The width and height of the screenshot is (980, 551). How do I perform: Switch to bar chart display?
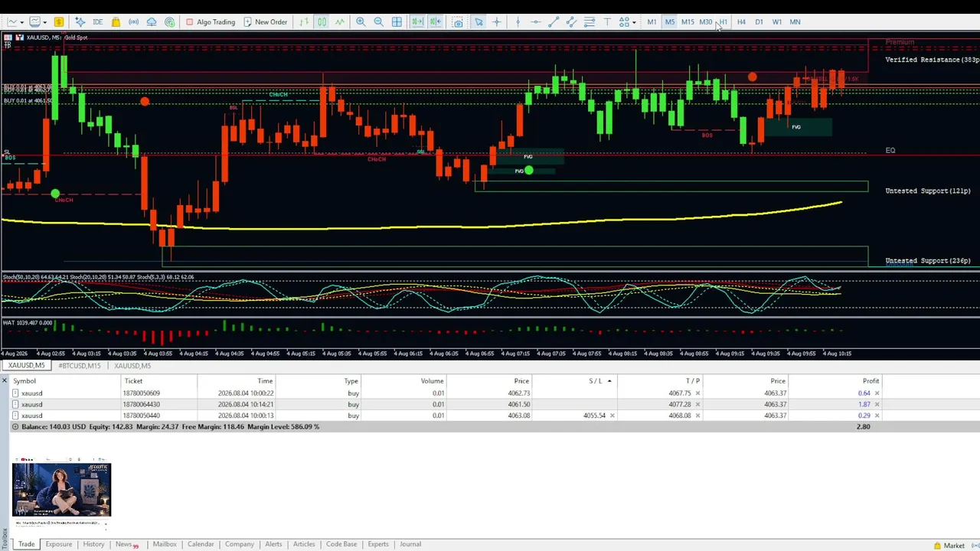pos(304,22)
